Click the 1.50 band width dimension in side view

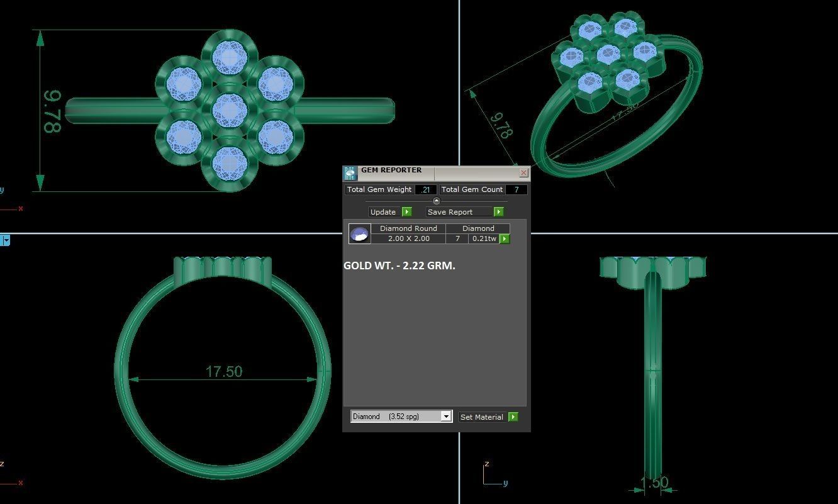654,483
